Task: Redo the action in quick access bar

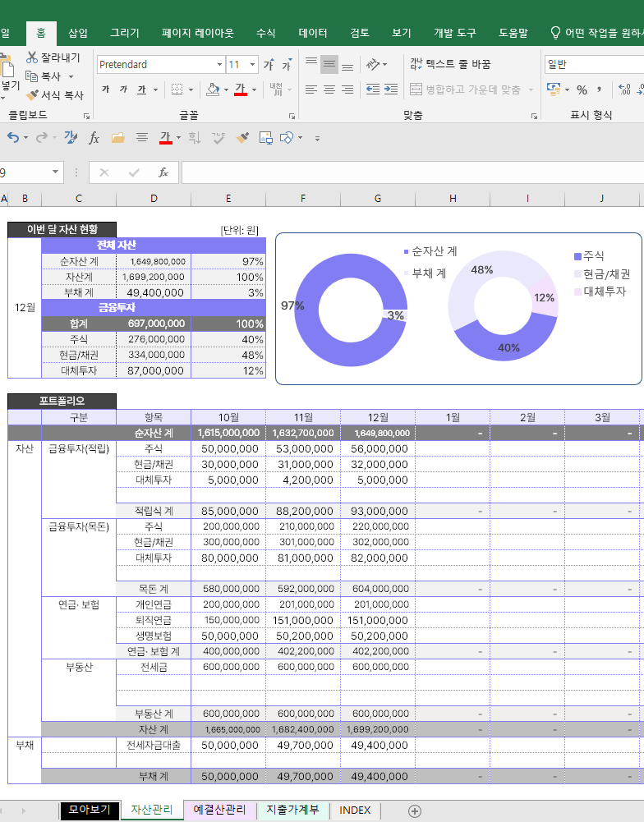Action: click(x=41, y=137)
